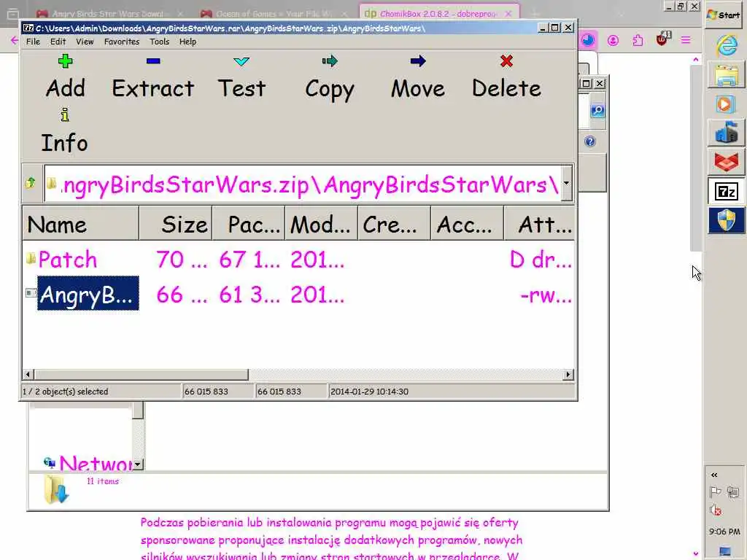Image resolution: width=747 pixels, height=560 pixels.
Task: Sort the list by Name column
Action: [80, 223]
